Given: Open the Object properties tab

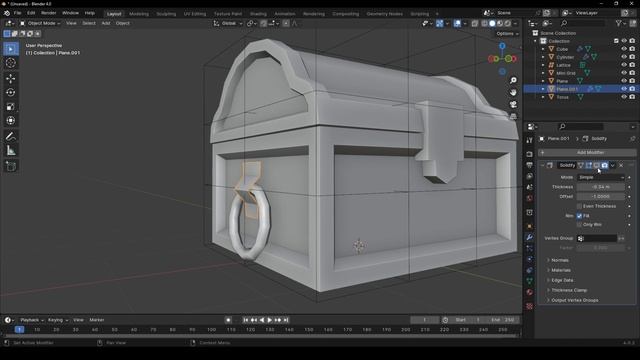Looking at the screenshot, I should 529,226.
